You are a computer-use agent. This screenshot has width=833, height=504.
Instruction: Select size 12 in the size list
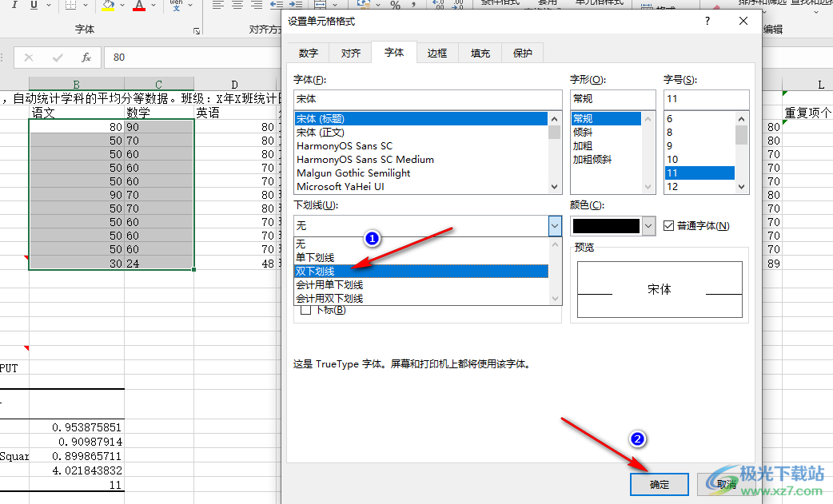coord(699,187)
